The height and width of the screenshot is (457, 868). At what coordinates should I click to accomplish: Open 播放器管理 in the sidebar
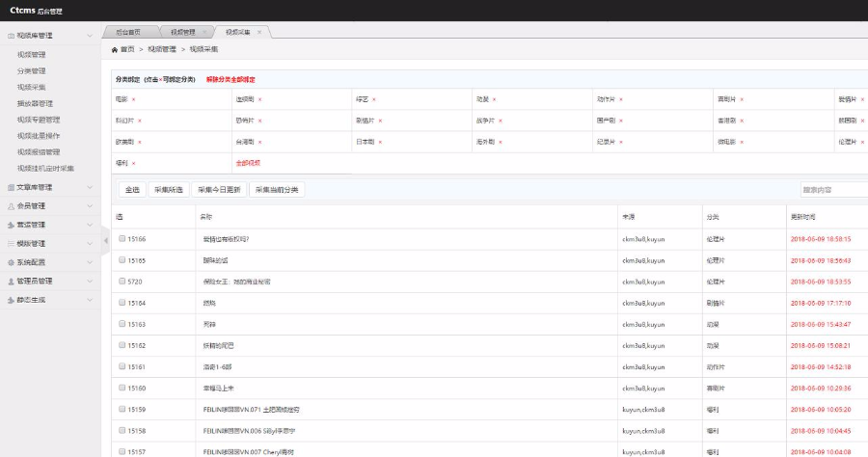click(35, 103)
